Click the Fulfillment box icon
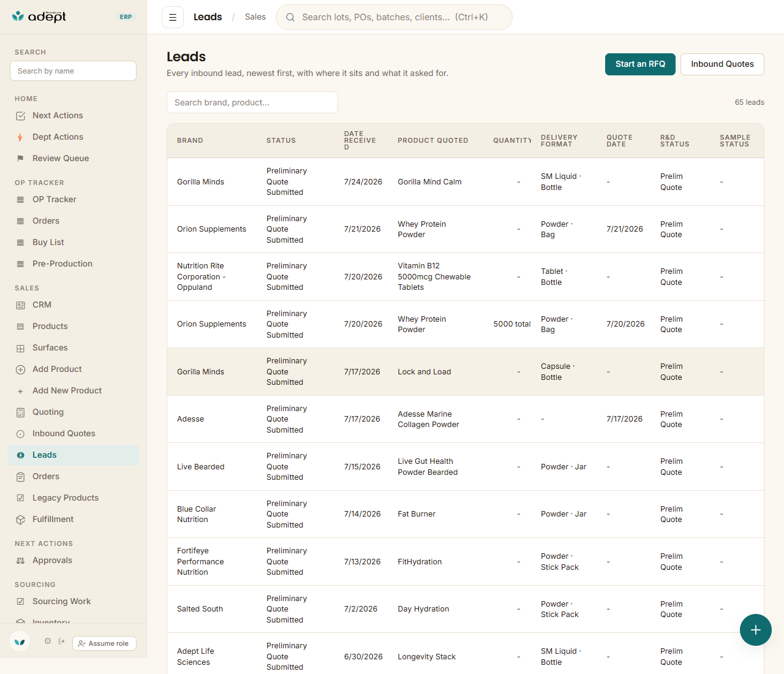The image size is (784, 674). pyautogui.click(x=20, y=520)
